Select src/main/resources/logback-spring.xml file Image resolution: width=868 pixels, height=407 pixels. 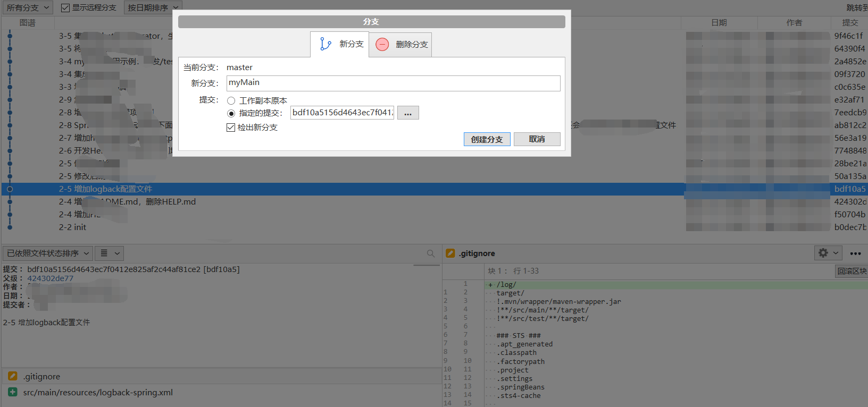pyautogui.click(x=221, y=392)
